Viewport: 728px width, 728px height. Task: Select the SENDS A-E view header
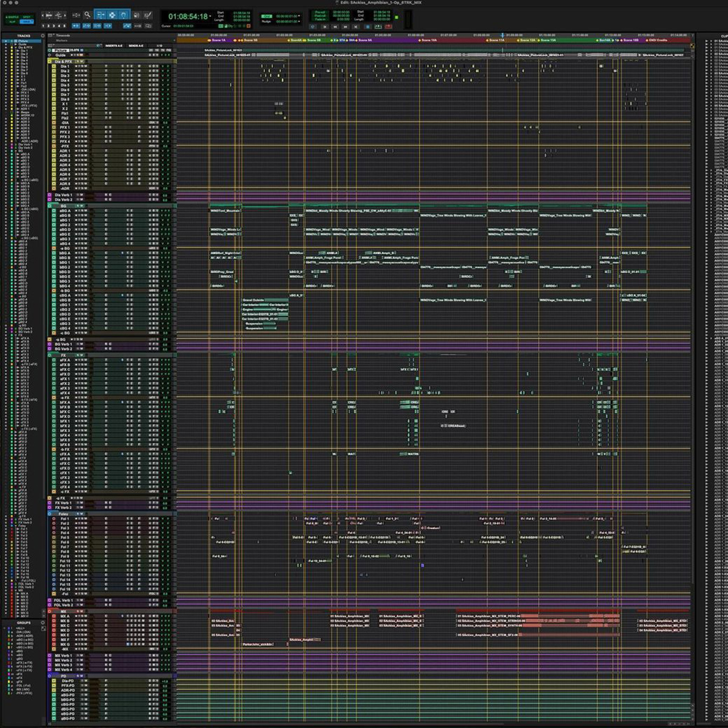[136, 46]
